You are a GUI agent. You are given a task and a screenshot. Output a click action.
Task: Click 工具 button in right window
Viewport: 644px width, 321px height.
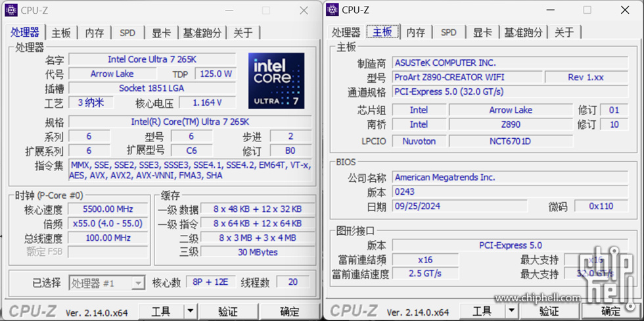coord(482,311)
